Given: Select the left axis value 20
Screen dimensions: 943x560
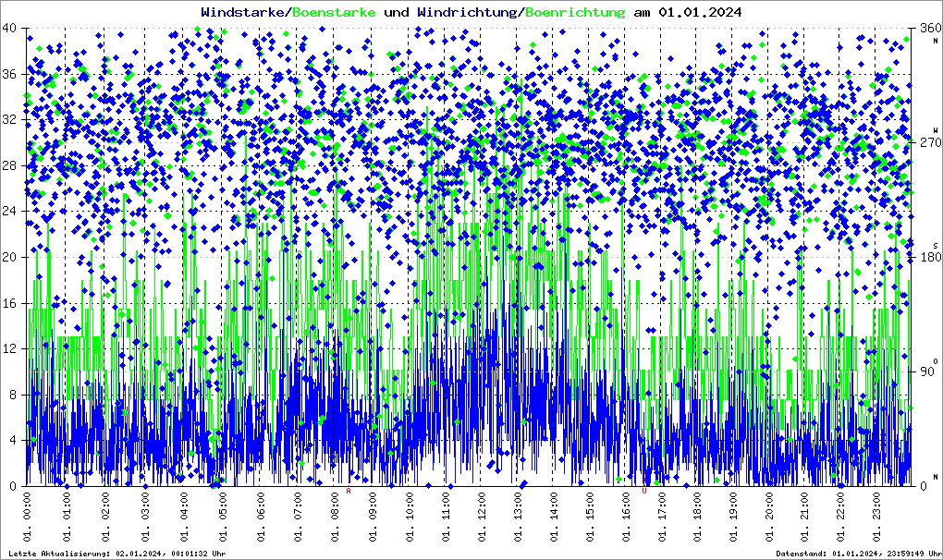Looking at the screenshot, I should pos(9,257).
